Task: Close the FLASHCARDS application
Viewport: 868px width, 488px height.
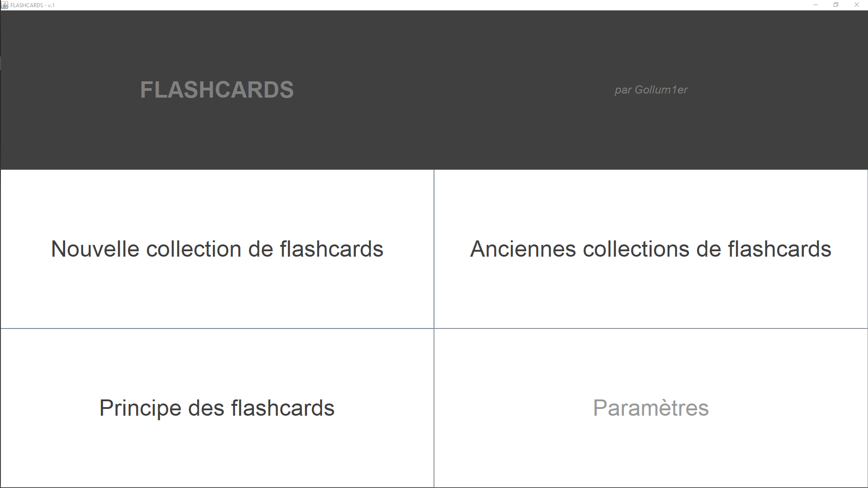Action: point(857,5)
